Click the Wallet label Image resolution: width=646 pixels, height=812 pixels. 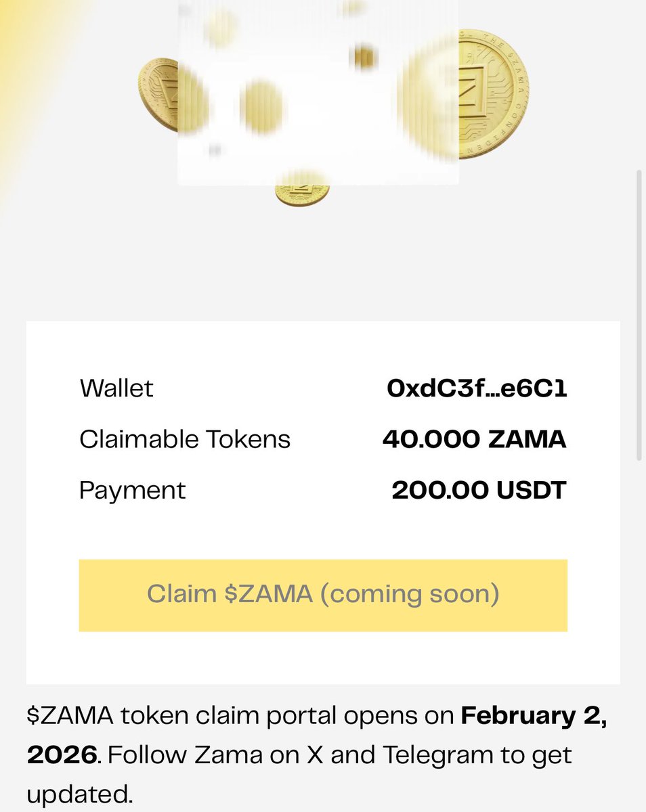click(x=116, y=388)
